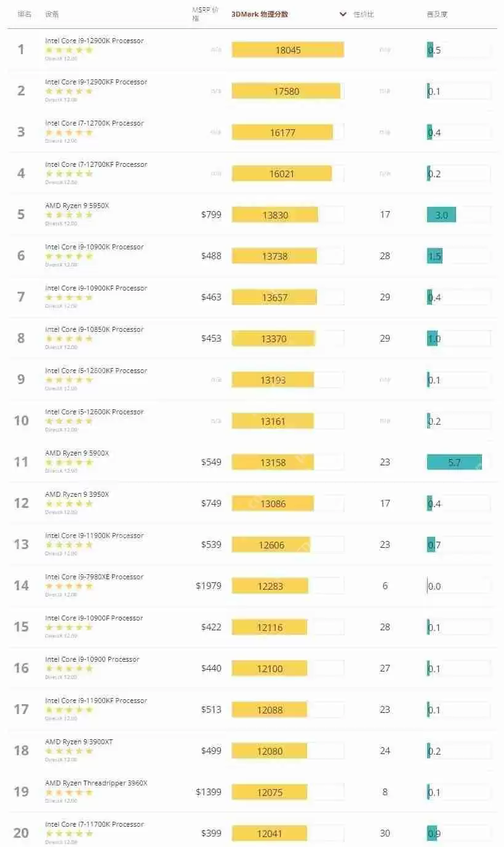The height and width of the screenshot is (847, 504).
Task: Click star rating under AMD Ryzen 9 5900X
Action: pyautogui.click(x=69, y=462)
